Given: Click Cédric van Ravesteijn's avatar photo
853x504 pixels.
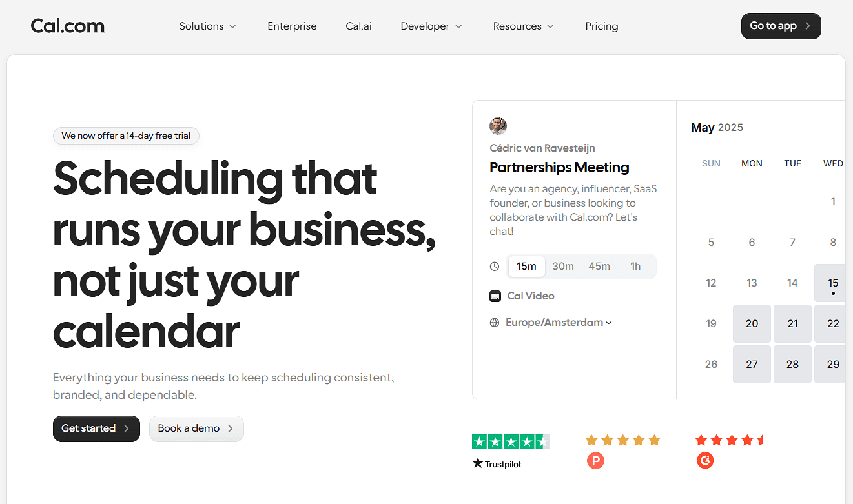Looking at the screenshot, I should click(x=498, y=126).
